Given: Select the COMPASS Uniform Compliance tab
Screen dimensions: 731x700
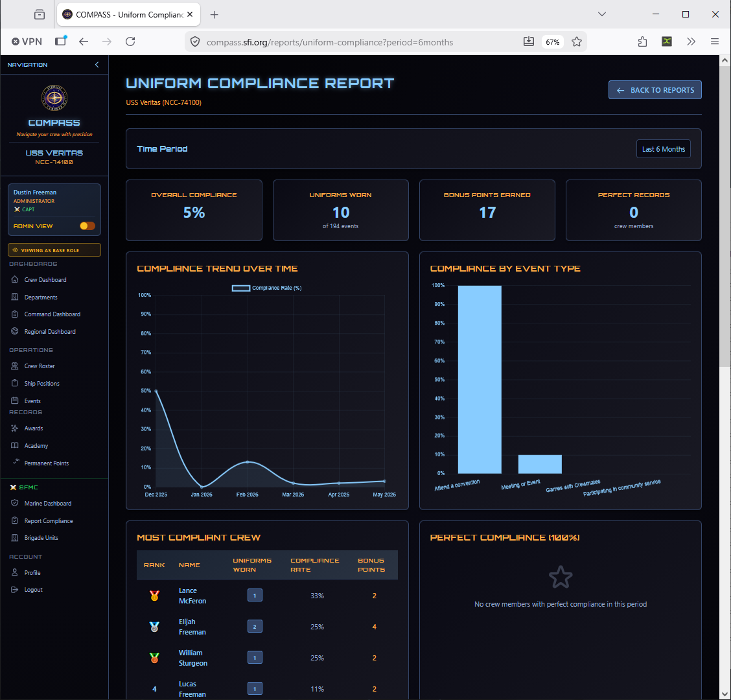Looking at the screenshot, I should 129,14.
